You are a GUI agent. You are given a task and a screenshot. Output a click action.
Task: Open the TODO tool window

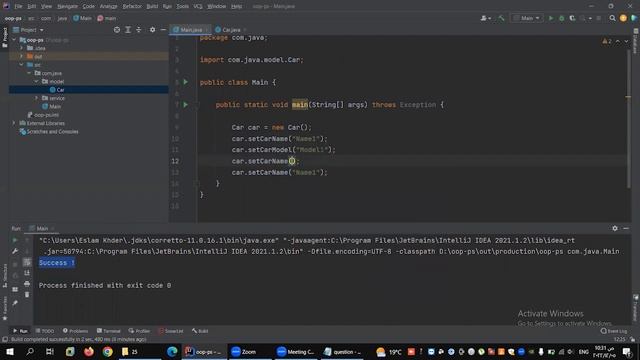44,331
